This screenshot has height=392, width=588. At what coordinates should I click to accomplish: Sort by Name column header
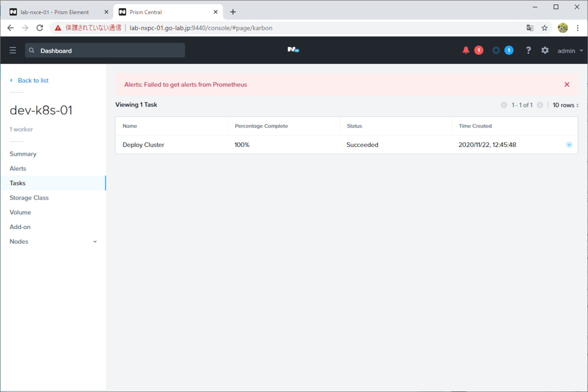(130, 126)
